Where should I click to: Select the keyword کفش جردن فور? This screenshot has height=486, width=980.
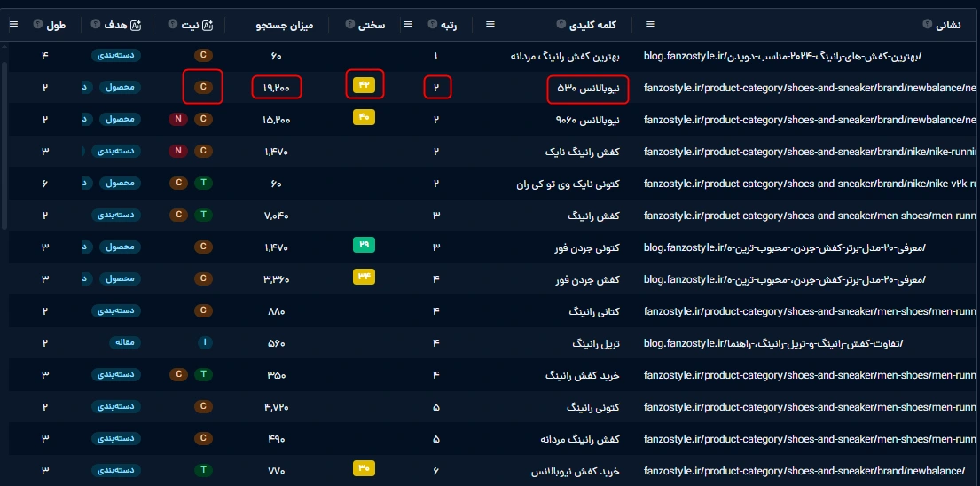pos(587,279)
